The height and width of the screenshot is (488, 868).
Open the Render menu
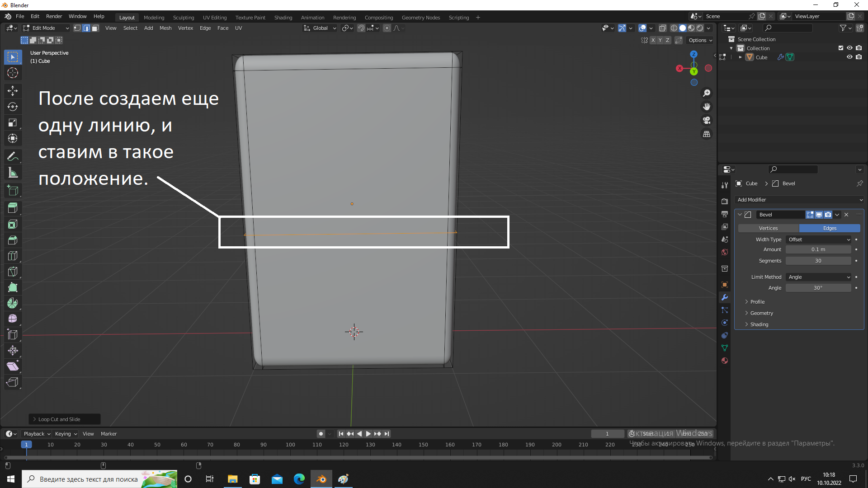[54, 16]
